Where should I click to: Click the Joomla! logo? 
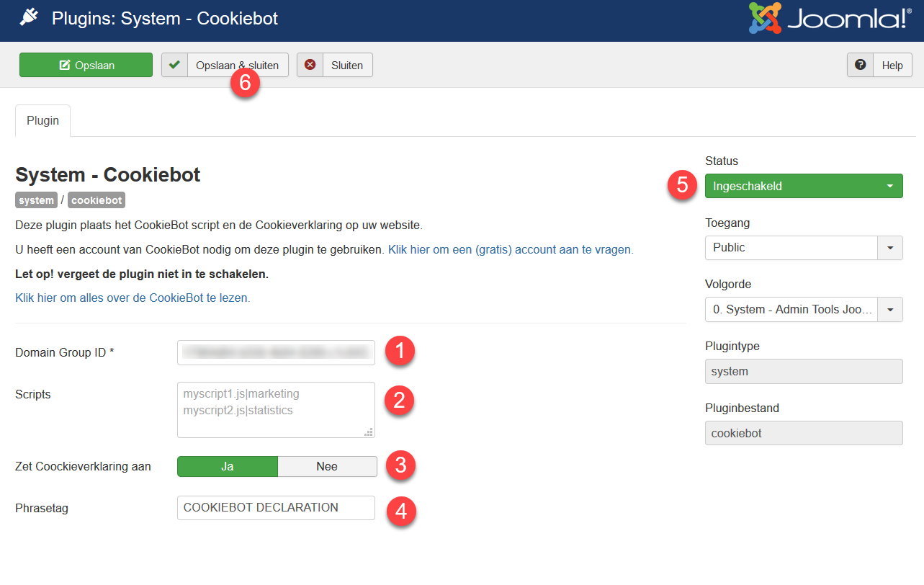click(830, 19)
